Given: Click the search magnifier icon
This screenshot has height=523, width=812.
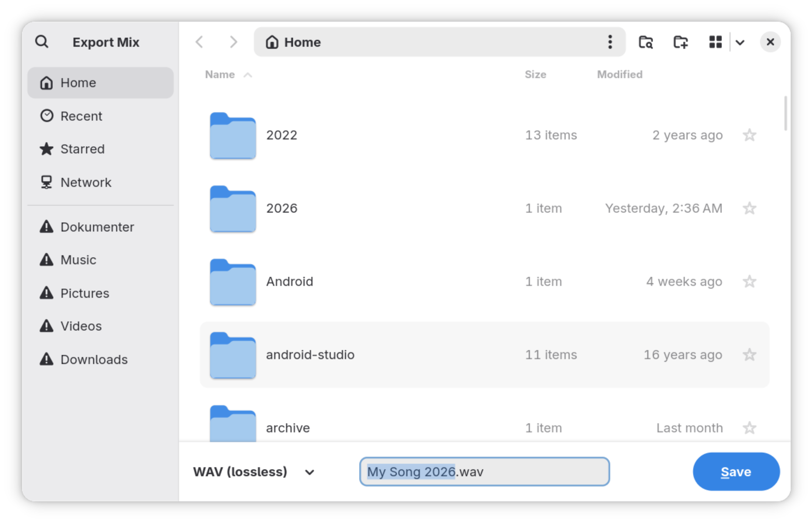Looking at the screenshot, I should click(x=42, y=42).
